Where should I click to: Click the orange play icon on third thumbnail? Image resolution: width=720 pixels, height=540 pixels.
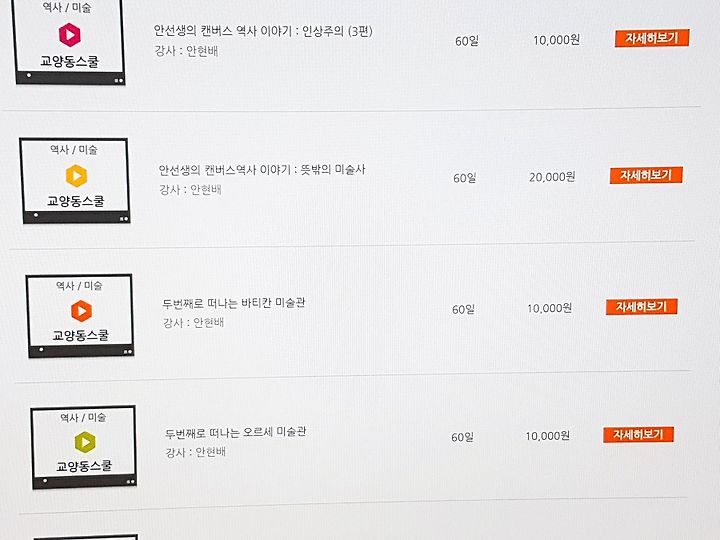coord(82,311)
